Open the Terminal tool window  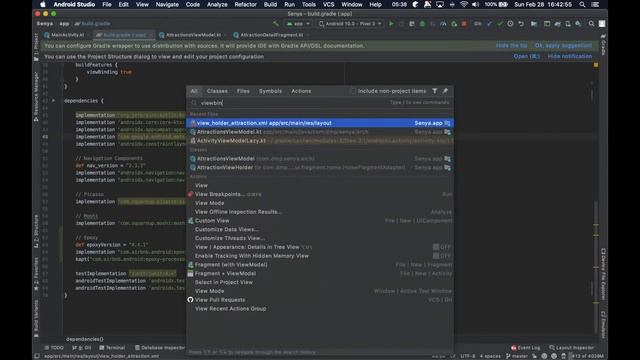pos(112,348)
